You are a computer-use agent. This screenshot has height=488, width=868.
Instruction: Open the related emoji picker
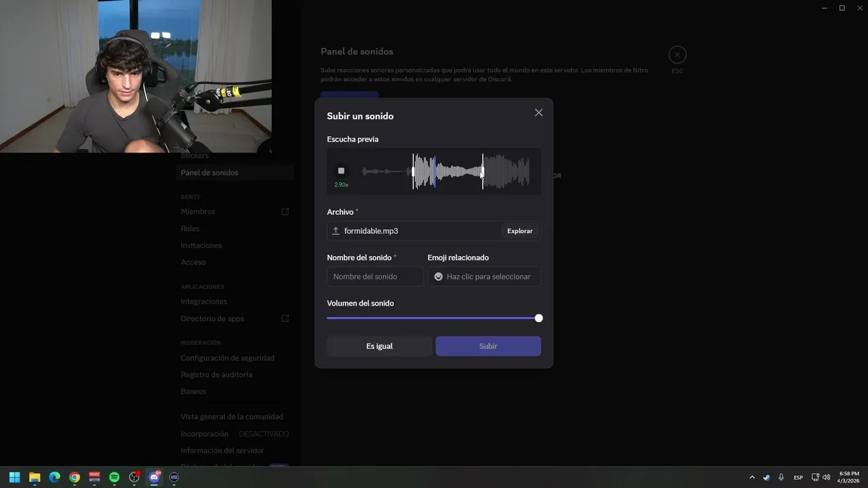click(484, 277)
